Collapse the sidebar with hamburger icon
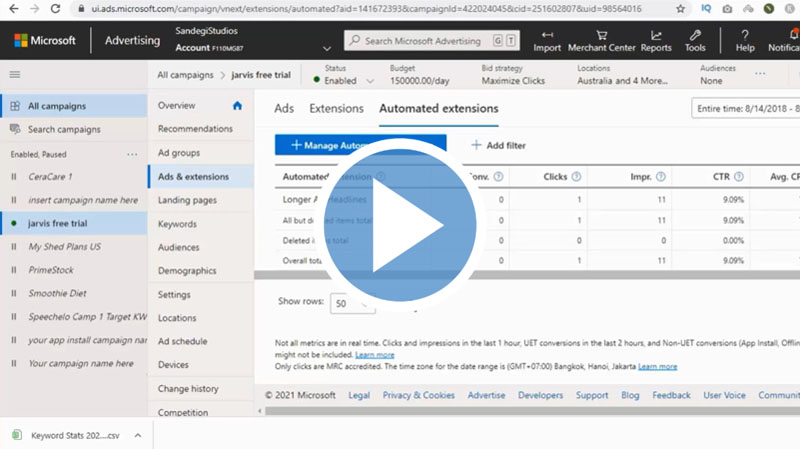Image resolution: width=800 pixels, height=449 pixels. tap(15, 74)
